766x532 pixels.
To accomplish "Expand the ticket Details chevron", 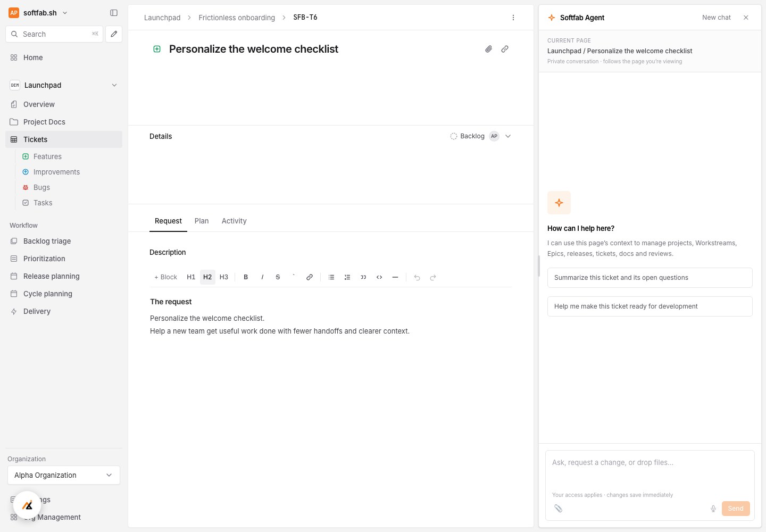I will (x=508, y=136).
